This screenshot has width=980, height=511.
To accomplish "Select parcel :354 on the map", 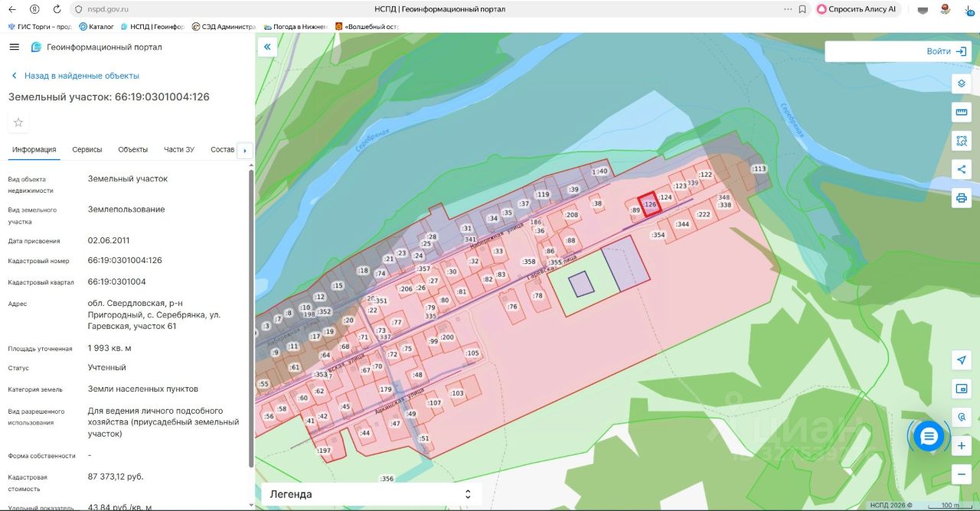I will (x=658, y=235).
